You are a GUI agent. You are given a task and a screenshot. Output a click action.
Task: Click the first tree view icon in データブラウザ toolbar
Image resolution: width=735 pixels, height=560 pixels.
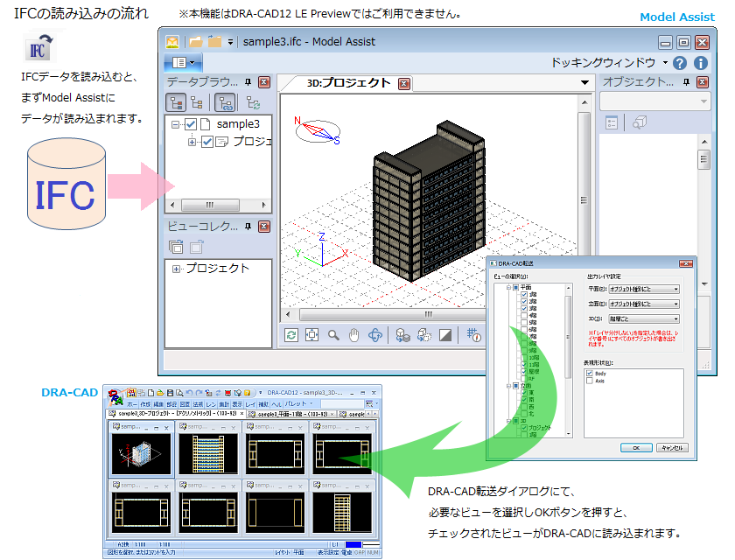click(x=176, y=102)
